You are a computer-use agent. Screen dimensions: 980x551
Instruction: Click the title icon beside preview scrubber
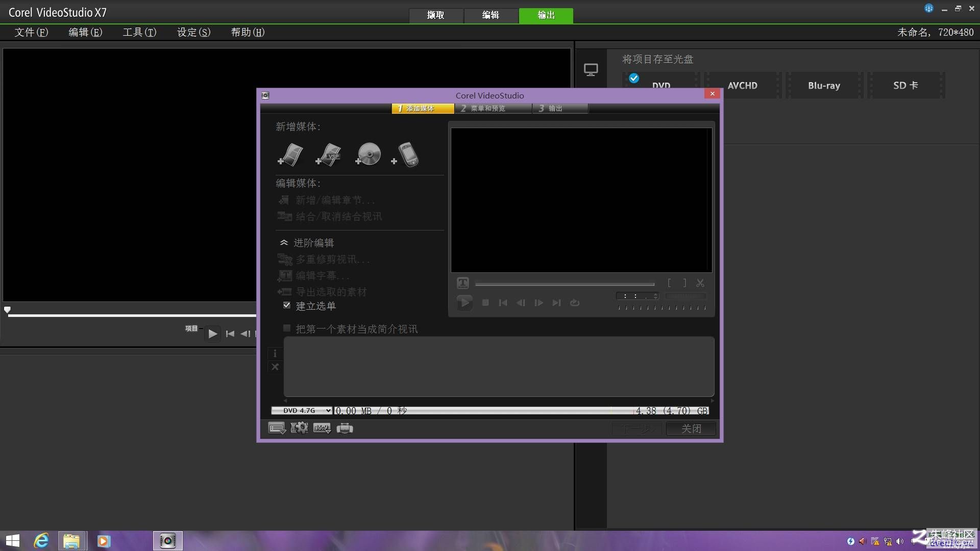pos(463,283)
